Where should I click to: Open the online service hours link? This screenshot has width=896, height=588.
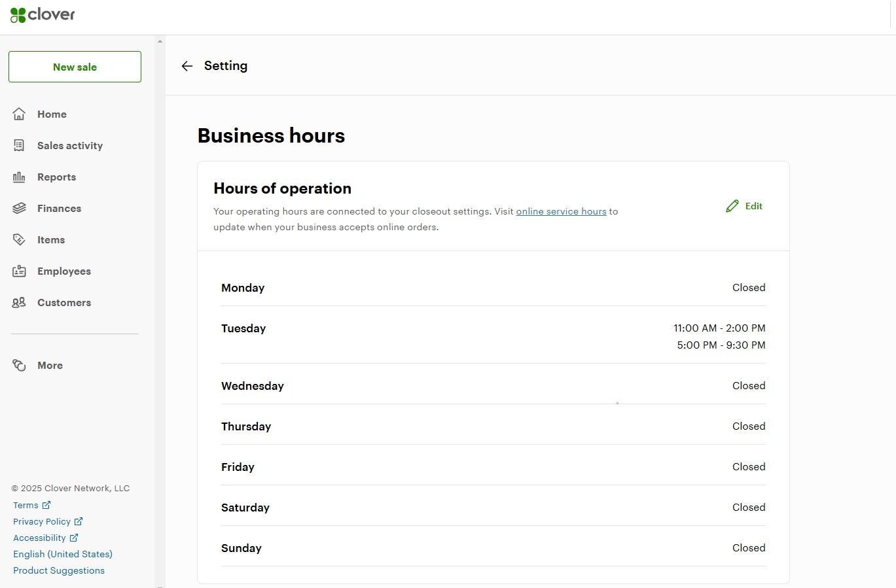tap(561, 211)
